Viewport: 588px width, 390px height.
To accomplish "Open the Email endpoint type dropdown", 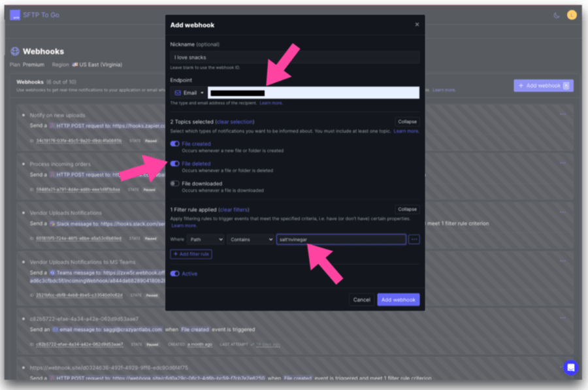I will click(x=188, y=93).
